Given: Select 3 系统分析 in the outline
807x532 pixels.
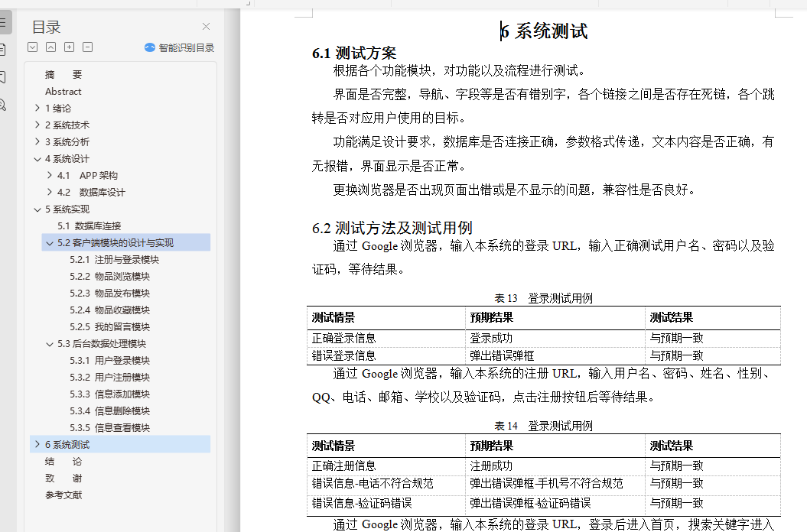Looking at the screenshot, I should (x=67, y=142).
